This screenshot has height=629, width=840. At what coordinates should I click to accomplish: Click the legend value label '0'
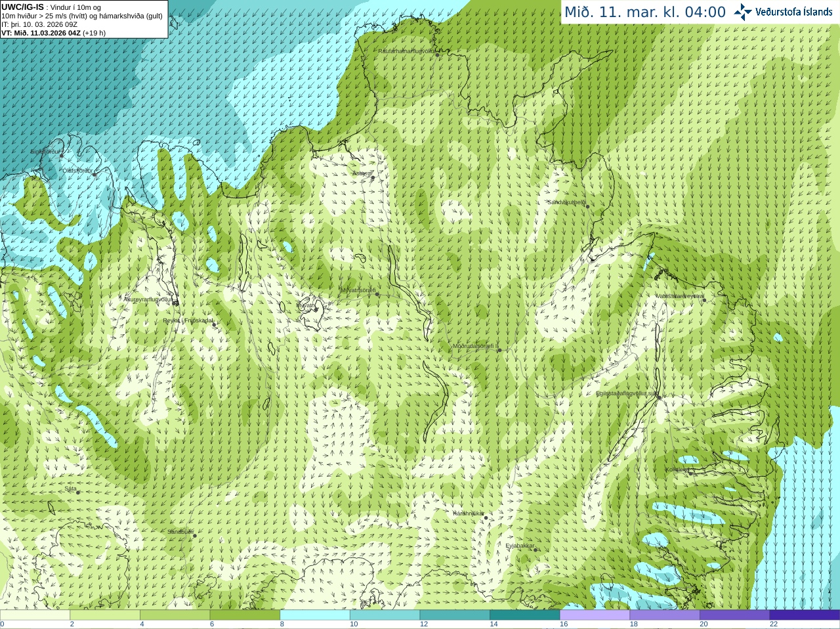[2, 624]
